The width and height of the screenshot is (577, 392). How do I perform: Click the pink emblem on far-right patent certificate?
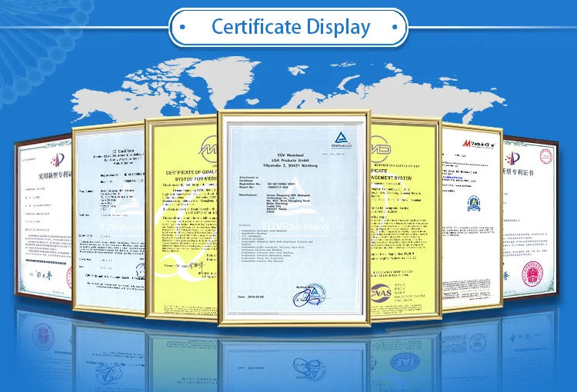(512, 158)
